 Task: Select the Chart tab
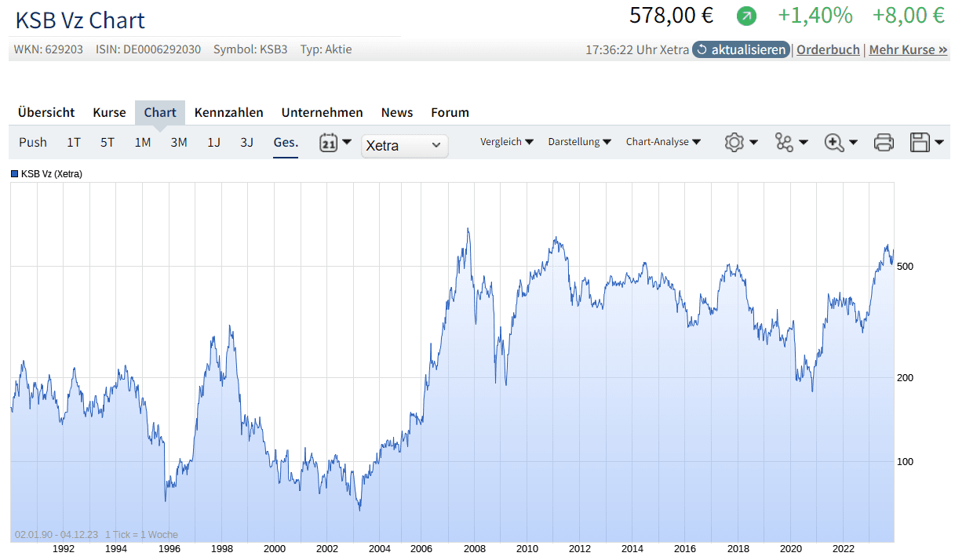tap(160, 112)
